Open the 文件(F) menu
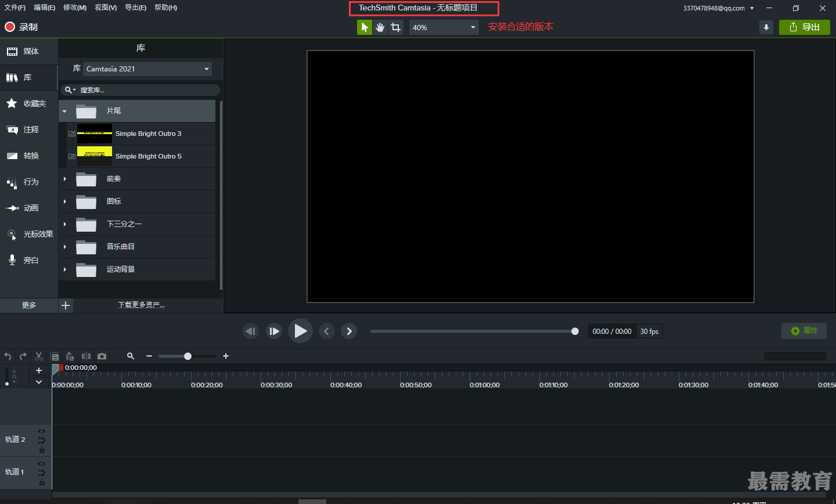Viewport: 836px width, 504px height. [15, 8]
